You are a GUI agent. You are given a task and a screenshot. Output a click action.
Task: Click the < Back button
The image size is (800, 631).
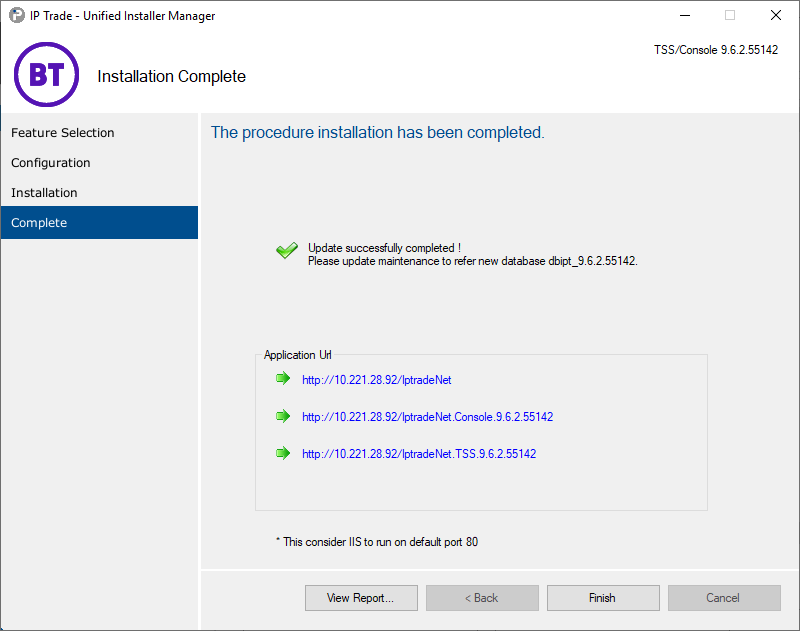[482, 598]
